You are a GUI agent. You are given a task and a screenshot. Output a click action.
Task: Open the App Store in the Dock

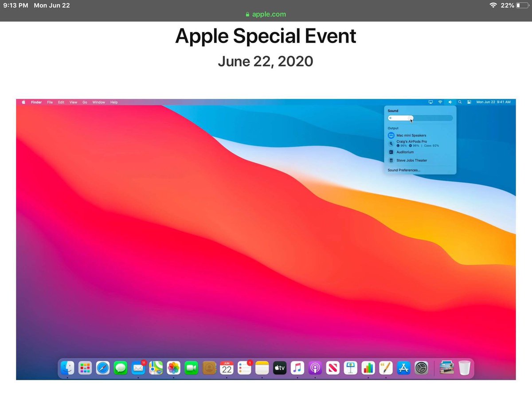pyautogui.click(x=404, y=368)
